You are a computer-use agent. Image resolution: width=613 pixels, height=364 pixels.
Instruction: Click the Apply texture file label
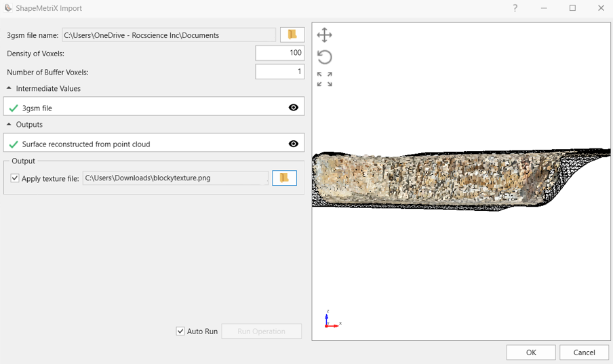coord(50,179)
